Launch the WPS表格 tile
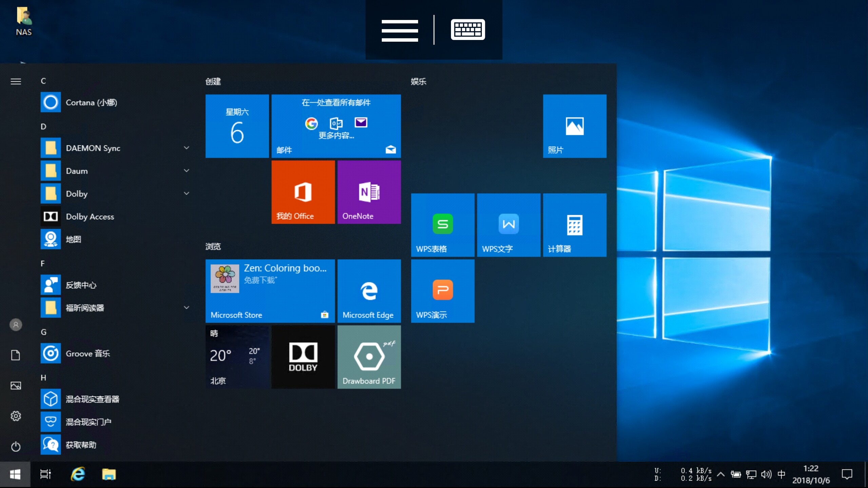 click(x=443, y=225)
